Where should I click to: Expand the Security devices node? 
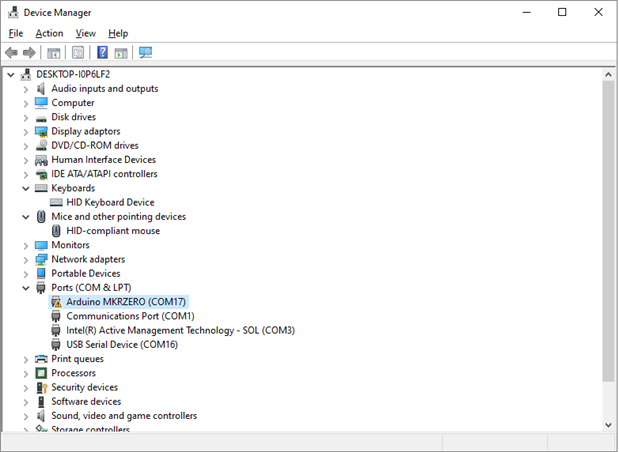[26, 388]
